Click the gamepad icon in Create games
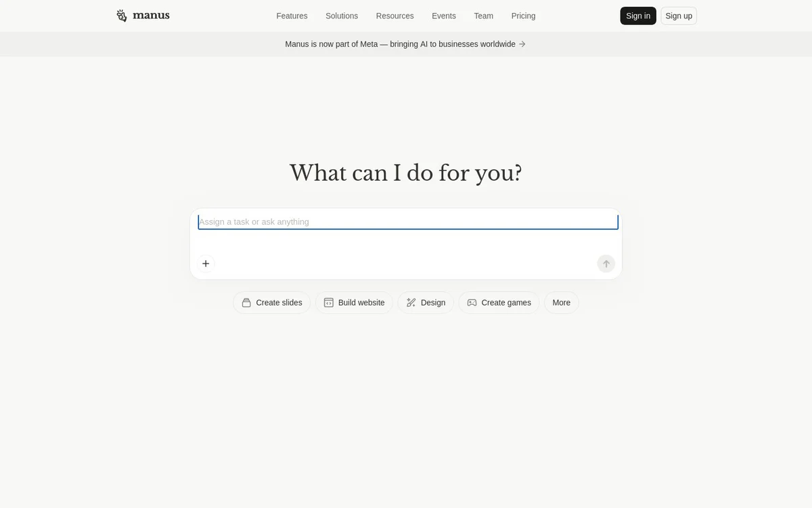This screenshot has height=508, width=812. pos(472,303)
